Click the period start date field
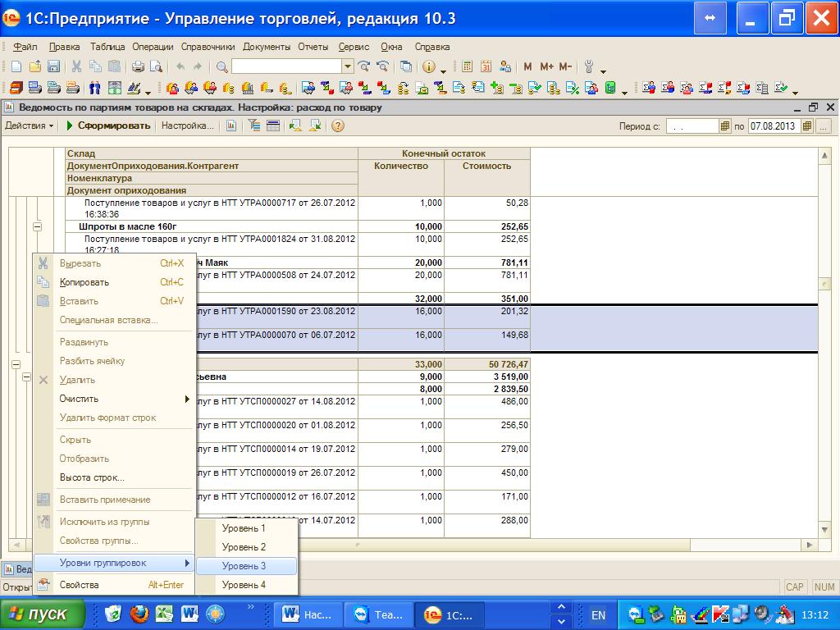 (x=692, y=126)
